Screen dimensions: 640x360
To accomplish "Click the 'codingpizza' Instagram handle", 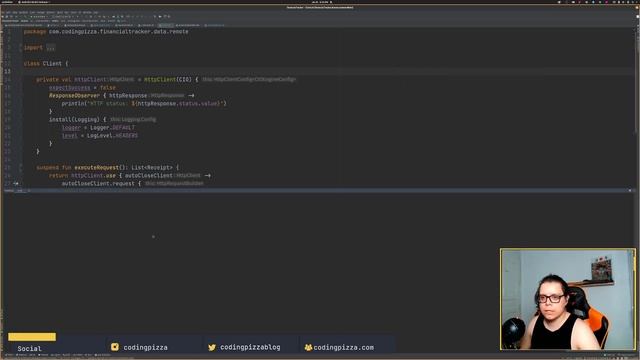I will 145,347.
